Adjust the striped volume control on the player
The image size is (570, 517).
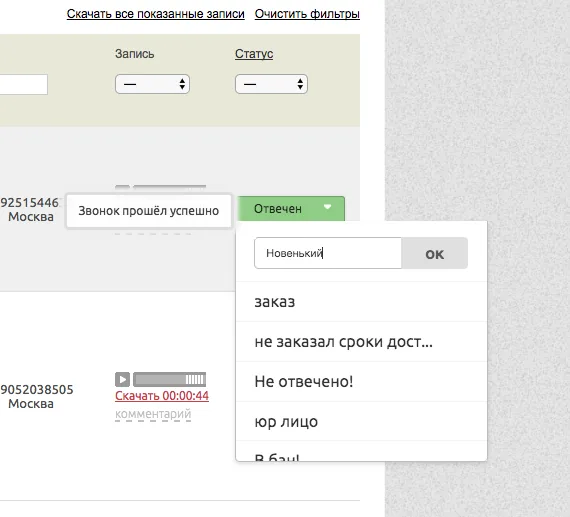[196, 380]
